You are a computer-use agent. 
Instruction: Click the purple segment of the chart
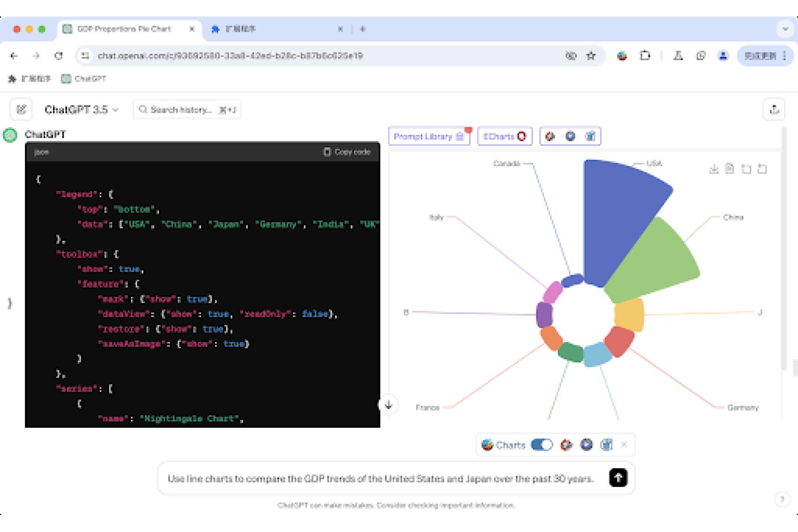544,314
